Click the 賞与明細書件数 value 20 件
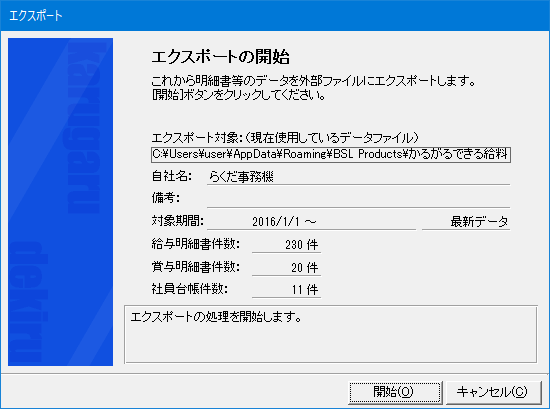This screenshot has width=550, height=409. [286, 268]
